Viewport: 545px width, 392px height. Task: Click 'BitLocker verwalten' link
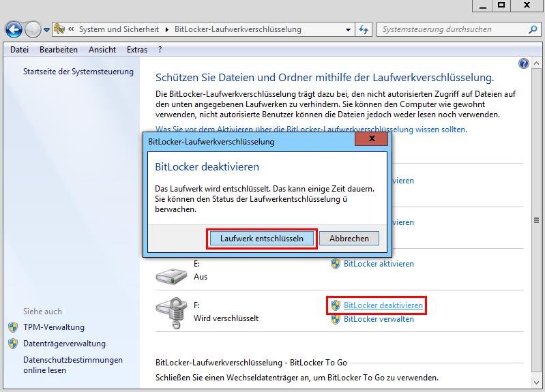379,319
